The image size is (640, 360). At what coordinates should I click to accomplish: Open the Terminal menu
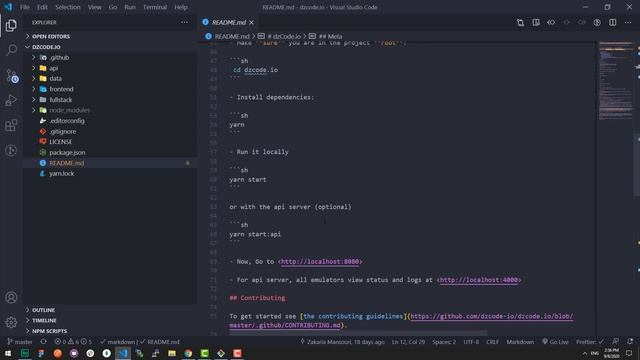point(155,7)
